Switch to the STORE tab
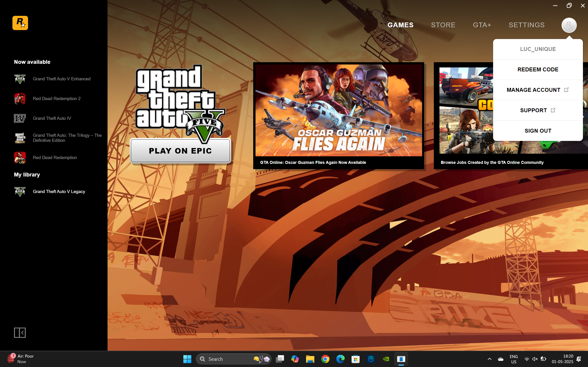Image resolution: width=588 pixels, height=367 pixels. (x=443, y=25)
